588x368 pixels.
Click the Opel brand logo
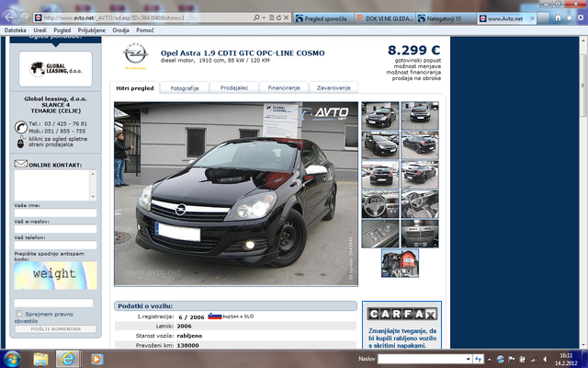pos(135,55)
